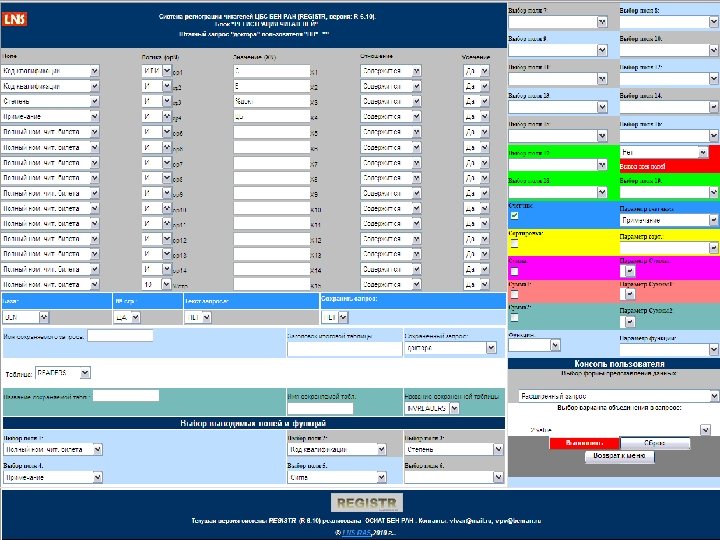This screenshot has height=540, width=720.
Task: Click the x4 value input field
Action: (x=271, y=117)
